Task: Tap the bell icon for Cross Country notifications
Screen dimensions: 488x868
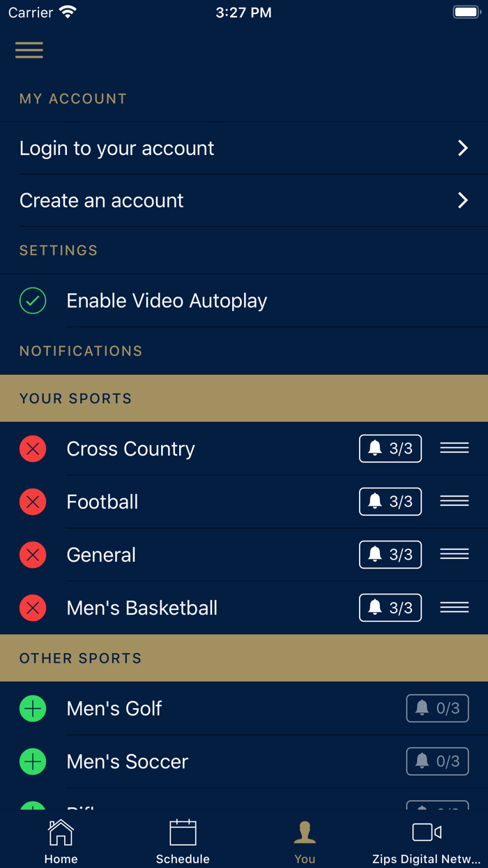Action: 390,449
